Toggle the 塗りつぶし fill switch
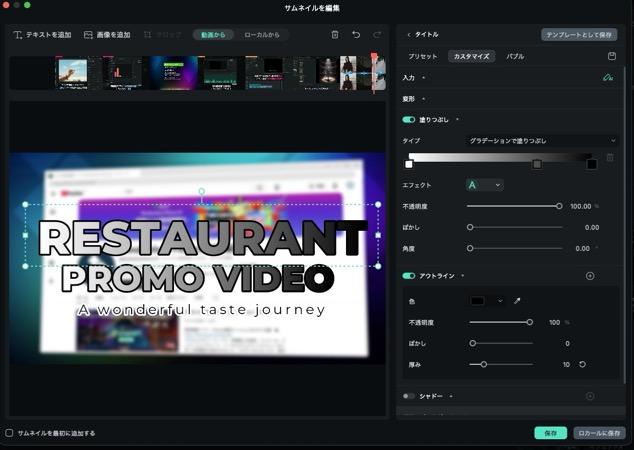634x450 pixels. point(409,119)
